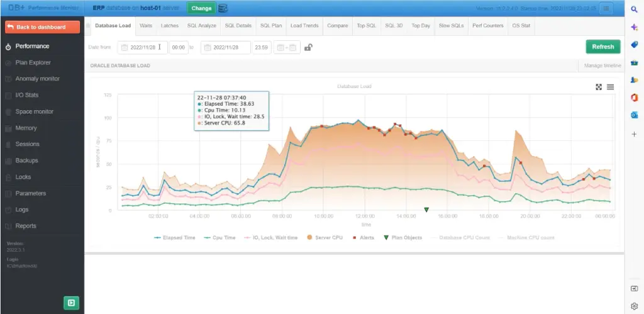644x314 pixels.
Task: Open the chart hamburger menu
Action: (x=610, y=87)
